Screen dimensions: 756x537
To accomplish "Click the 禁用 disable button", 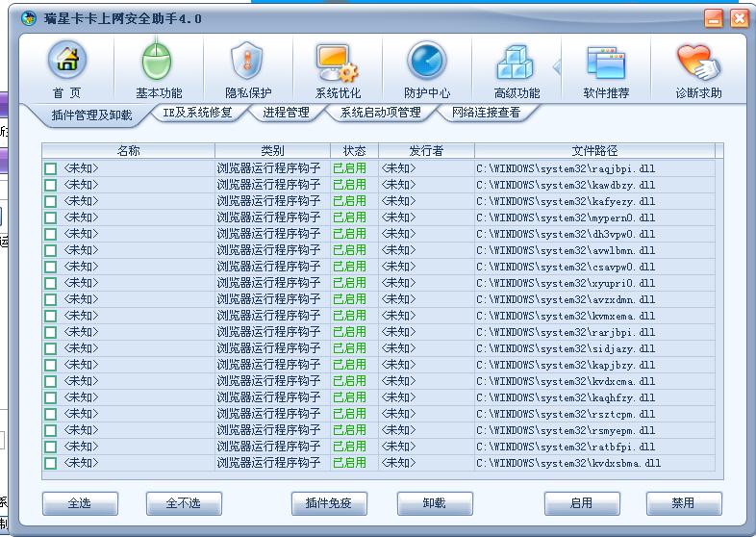I will point(684,503).
